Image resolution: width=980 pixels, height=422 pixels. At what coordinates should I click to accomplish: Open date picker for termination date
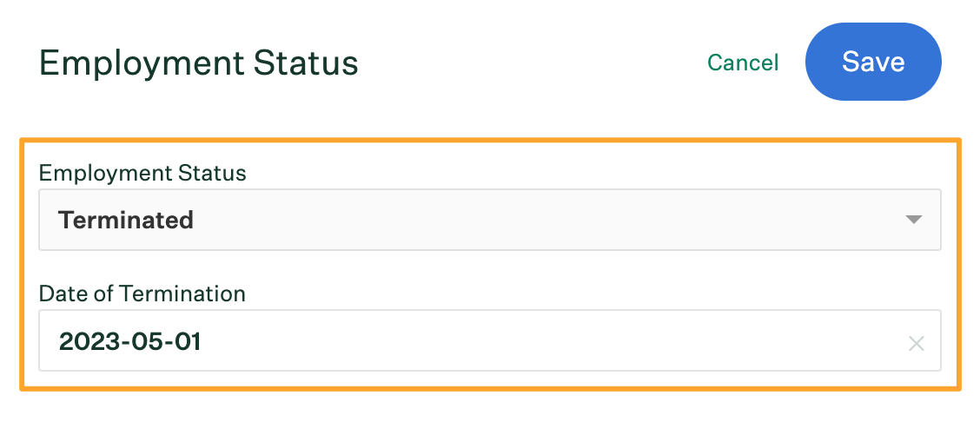coord(490,340)
